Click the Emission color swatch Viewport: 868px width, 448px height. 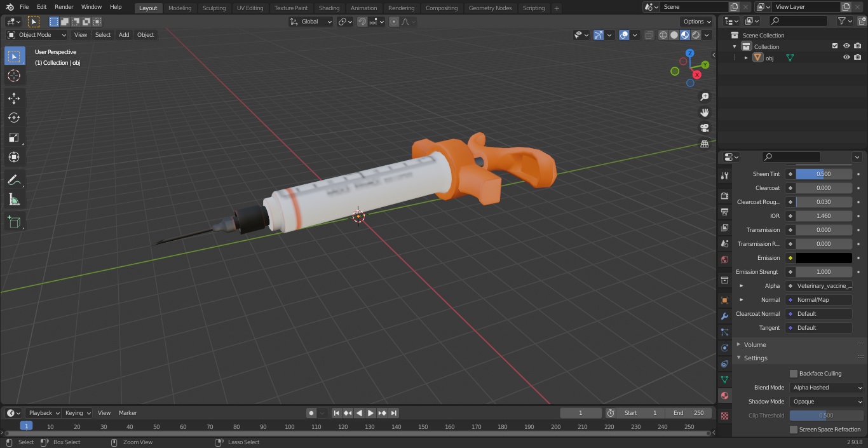coord(824,258)
